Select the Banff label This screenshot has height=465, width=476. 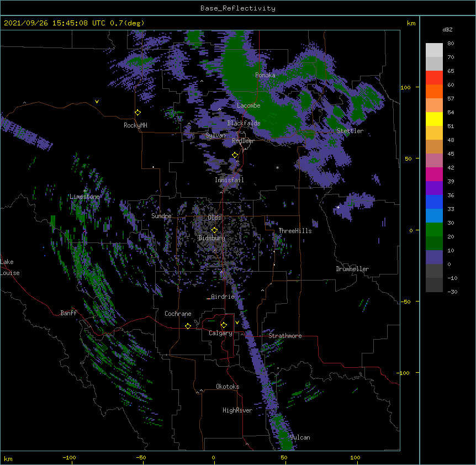click(68, 313)
